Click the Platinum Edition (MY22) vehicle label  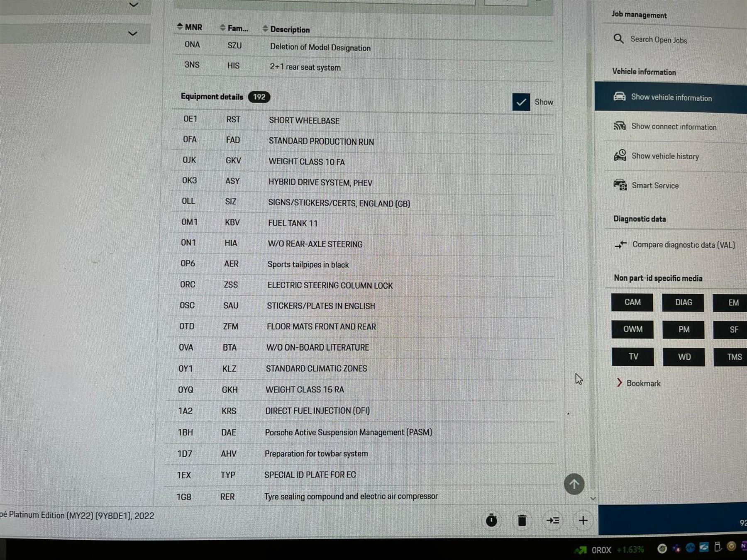77,515
